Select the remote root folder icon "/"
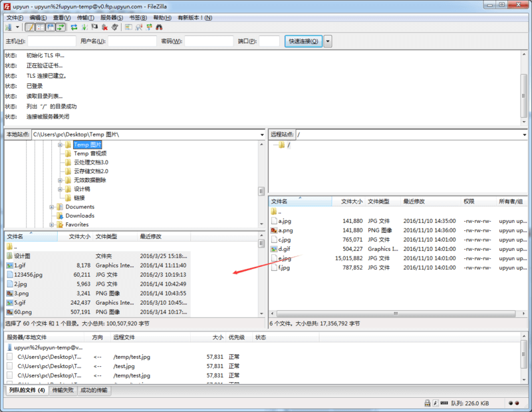The height and width of the screenshot is (412, 532). 281,145
